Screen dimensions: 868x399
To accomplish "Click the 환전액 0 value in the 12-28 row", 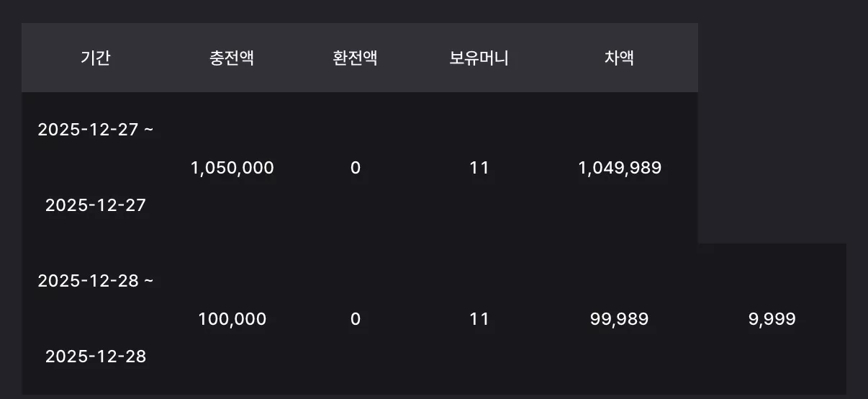I will pyautogui.click(x=355, y=319).
